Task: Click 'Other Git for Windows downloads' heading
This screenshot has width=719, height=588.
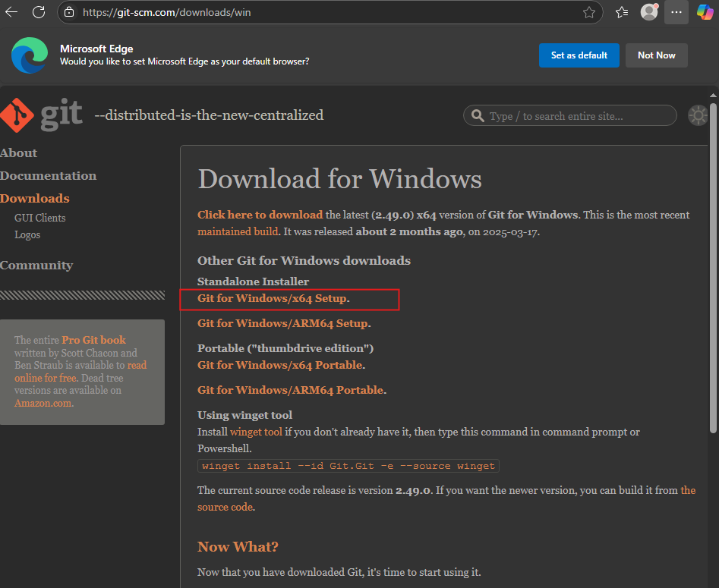Action: [x=304, y=261]
